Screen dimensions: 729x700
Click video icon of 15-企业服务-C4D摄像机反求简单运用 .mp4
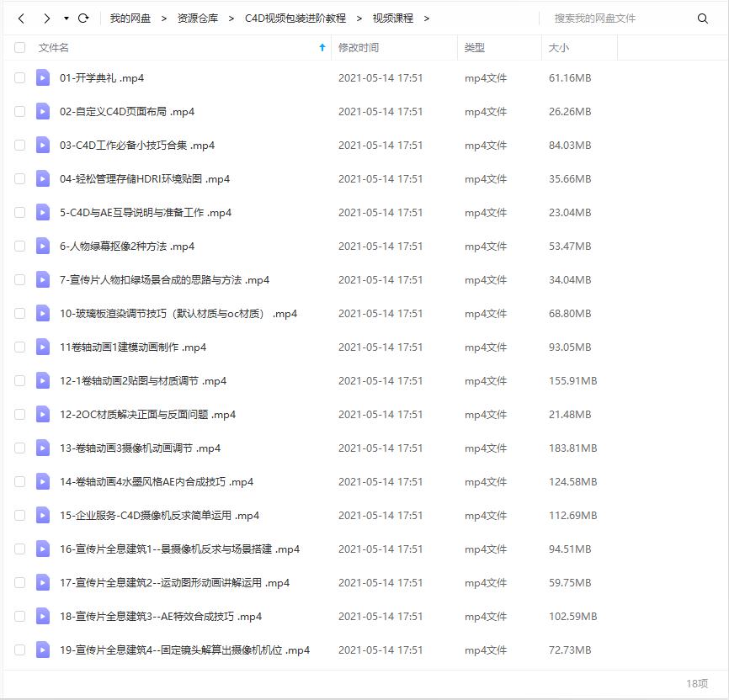pyautogui.click(x=43, y=515)
